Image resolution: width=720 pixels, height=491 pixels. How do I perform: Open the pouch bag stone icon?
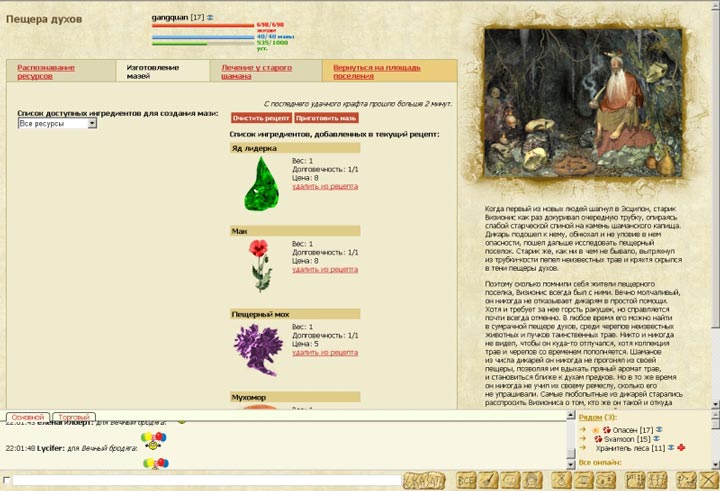click(x=561, y=481)
